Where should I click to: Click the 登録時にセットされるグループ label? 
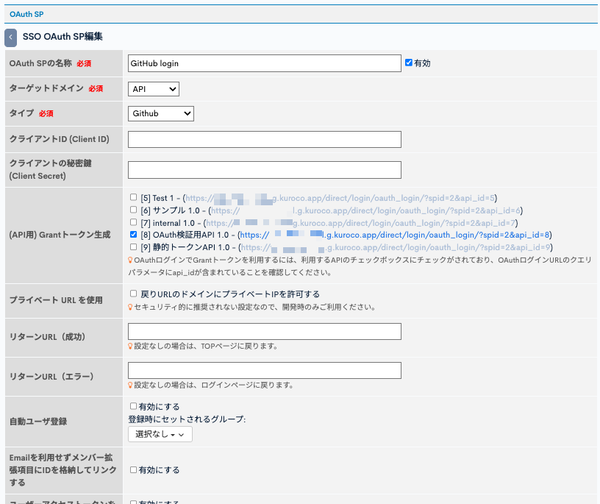pos(187,419)
